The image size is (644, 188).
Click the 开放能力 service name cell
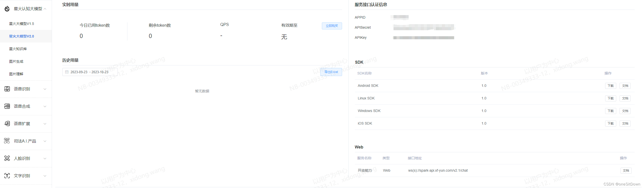point(365,171)
